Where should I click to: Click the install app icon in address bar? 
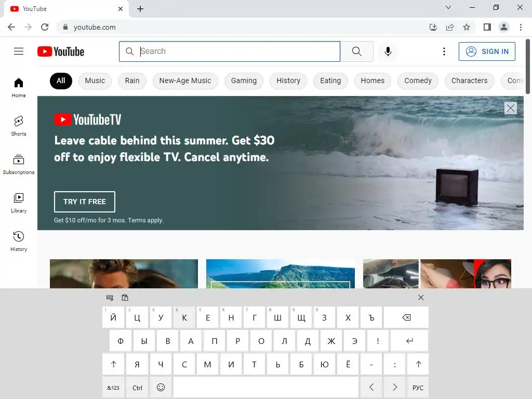point(433,27)
